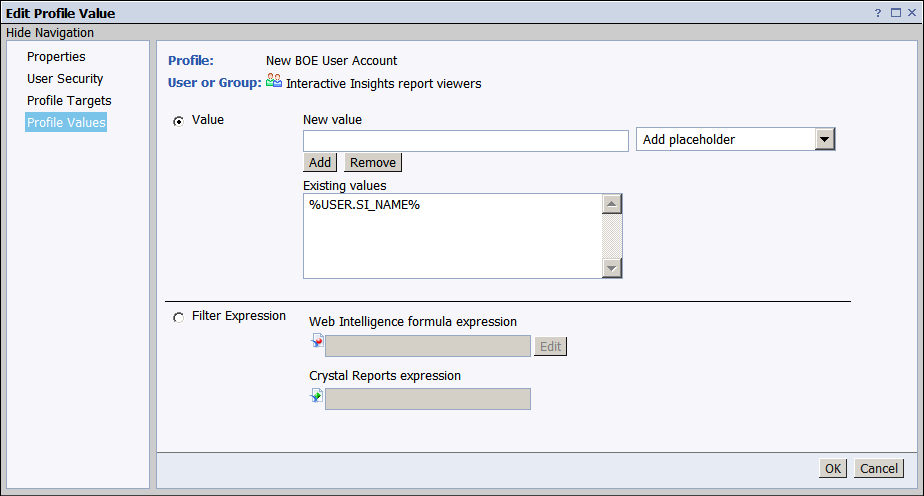Select Profile Values in navigation
The width and height of the screenshot is (924, 496).
click(66, 123)
